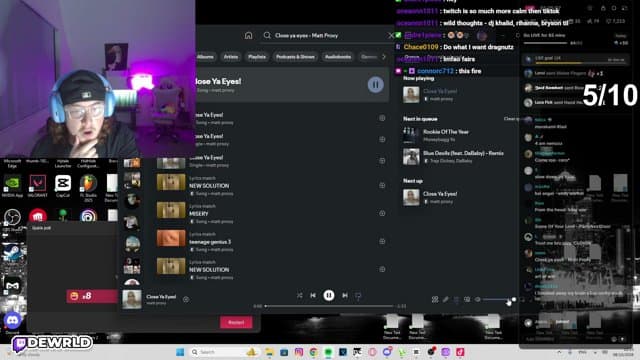Add the current playing song to Liked Songs
640x360 pixels.
click(186, 299)
